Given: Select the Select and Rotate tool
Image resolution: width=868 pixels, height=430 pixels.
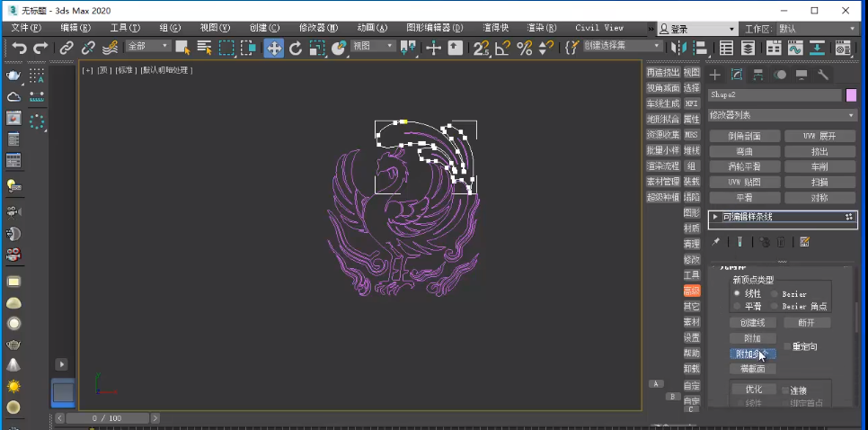Looking at the screenshot, I should [296, 49].
